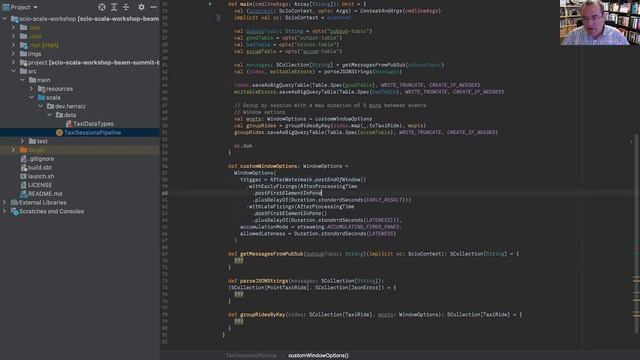Click the presenter webcam thumbnail
Image resolution: width=640 pixels, height=360 pixels.
[600, 22]
